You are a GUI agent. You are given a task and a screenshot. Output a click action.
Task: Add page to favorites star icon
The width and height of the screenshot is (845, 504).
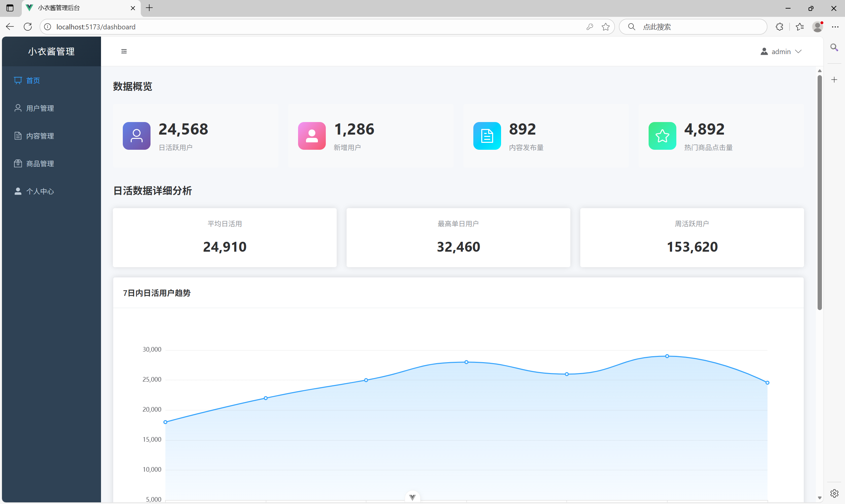click(x=605, y=27)
